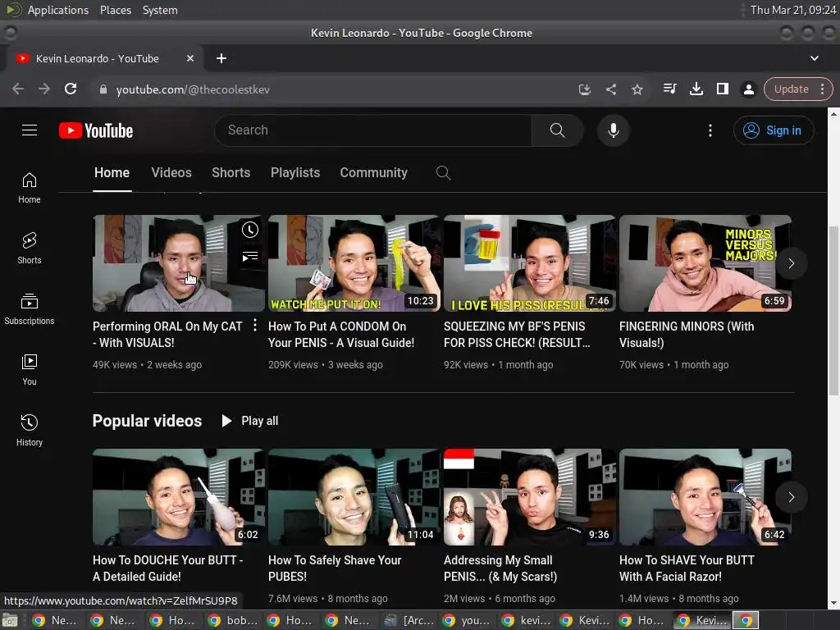Add cat video to queue
The width and height of the screenshot is (840, 630).
point(249,257)
